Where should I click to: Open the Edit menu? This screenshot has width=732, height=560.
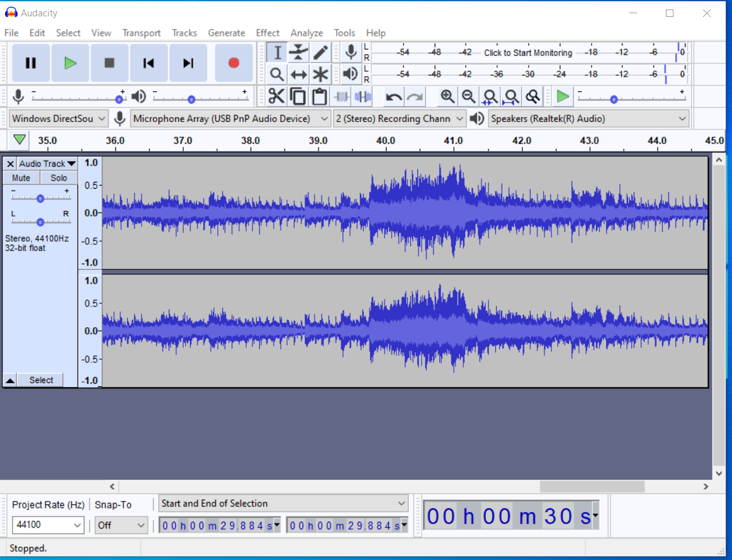37,33
